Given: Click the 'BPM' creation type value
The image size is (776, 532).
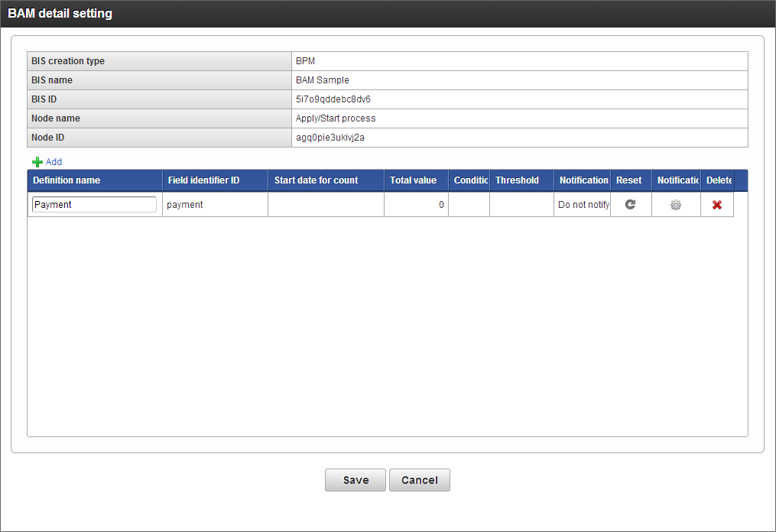Looking at the screenshot, I should click(305, 61).
